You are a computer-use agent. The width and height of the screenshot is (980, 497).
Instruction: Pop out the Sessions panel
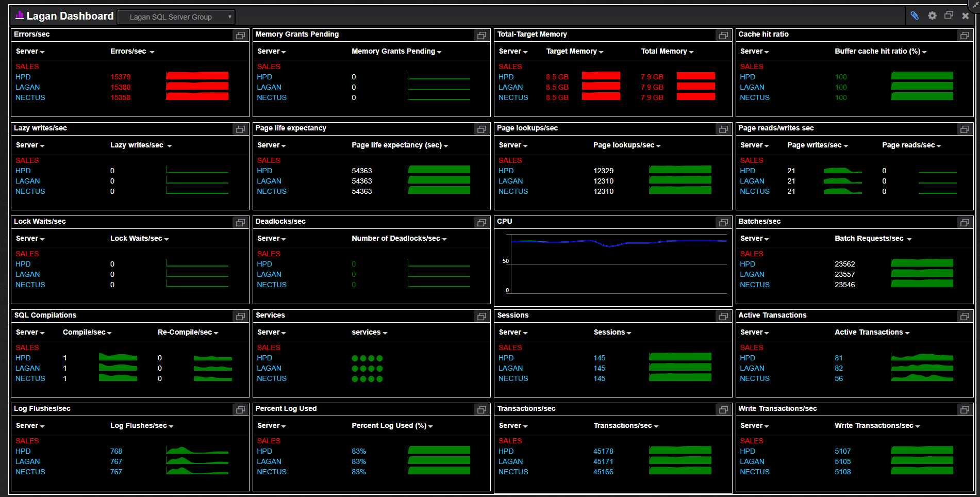click(723, 317)
